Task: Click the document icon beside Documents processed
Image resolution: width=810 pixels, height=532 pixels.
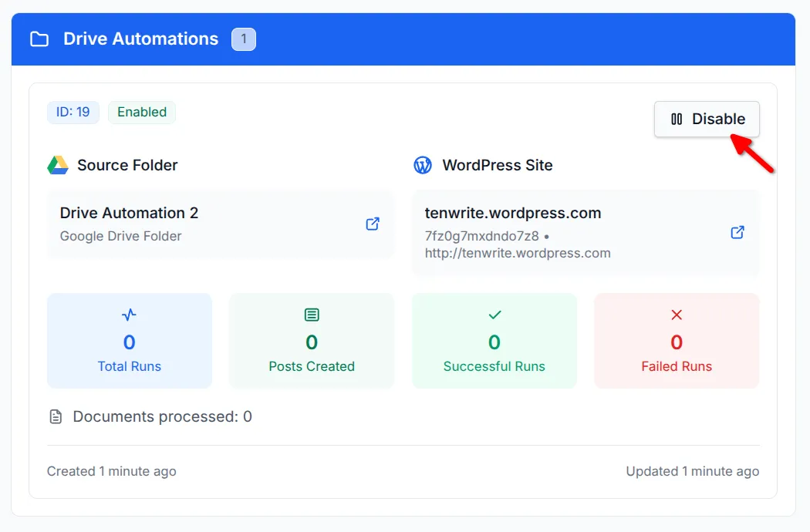Action: (x=55, y=416)
